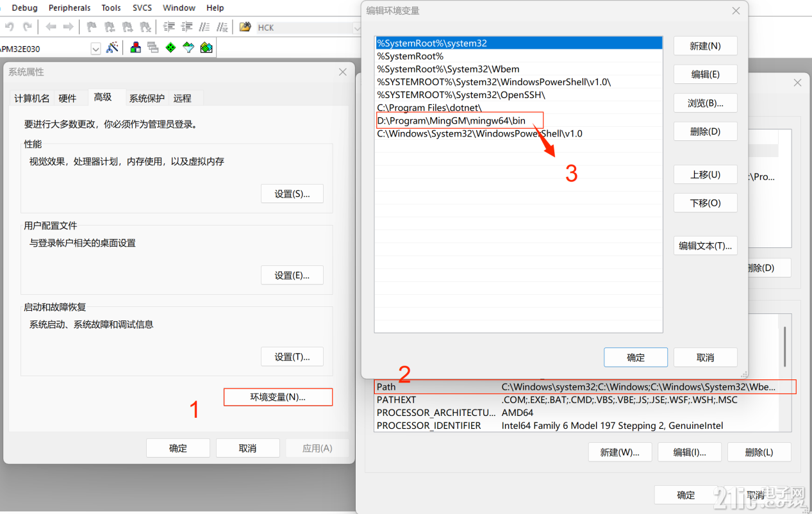Viewport: 812px width, 514px height.
Task: Click 上移(U) to move entry up
Action: (705, 174)
